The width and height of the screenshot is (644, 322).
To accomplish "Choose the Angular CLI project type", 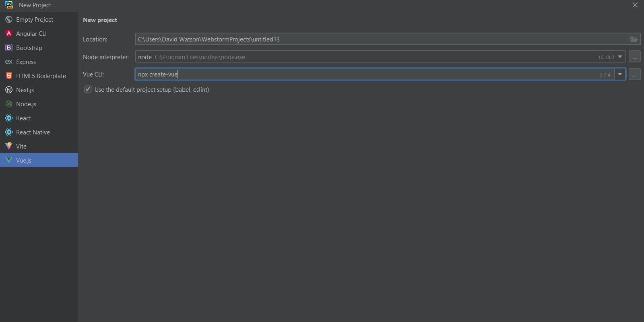I will click(x=39, y=34).
